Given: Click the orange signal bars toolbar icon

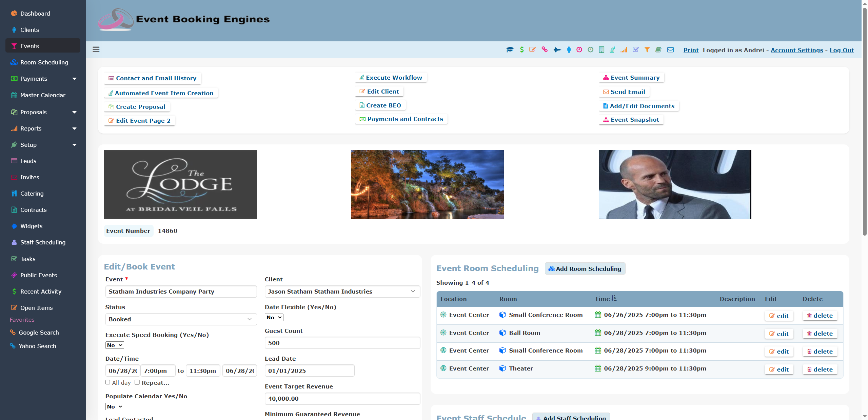Looking at the screenshot, I should [624, 50].
